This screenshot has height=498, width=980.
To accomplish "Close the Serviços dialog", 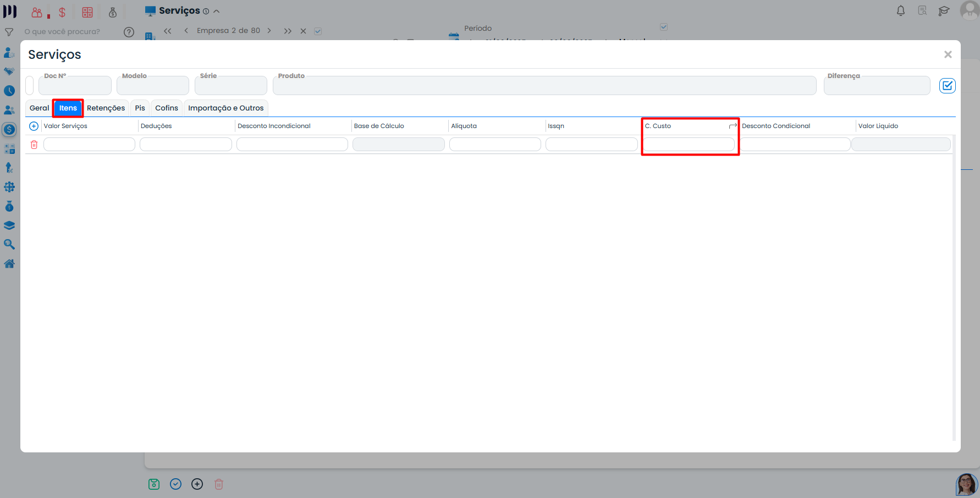I will [948, 54].
